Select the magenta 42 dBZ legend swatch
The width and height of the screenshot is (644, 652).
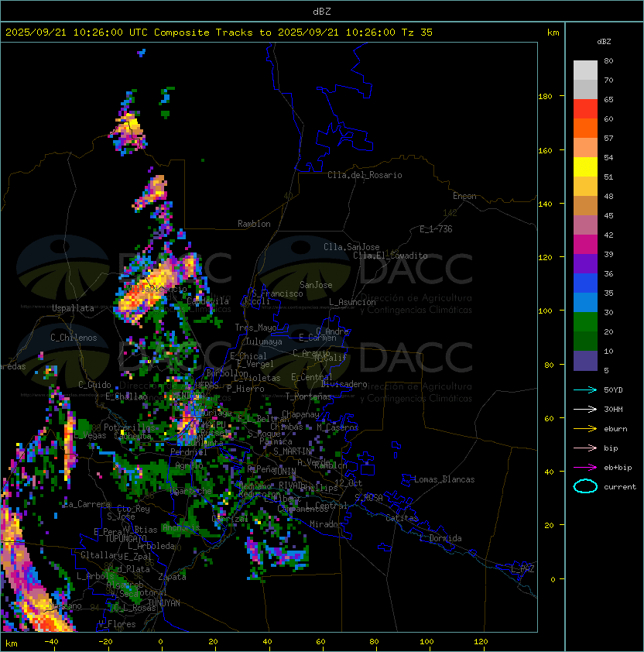585,244
